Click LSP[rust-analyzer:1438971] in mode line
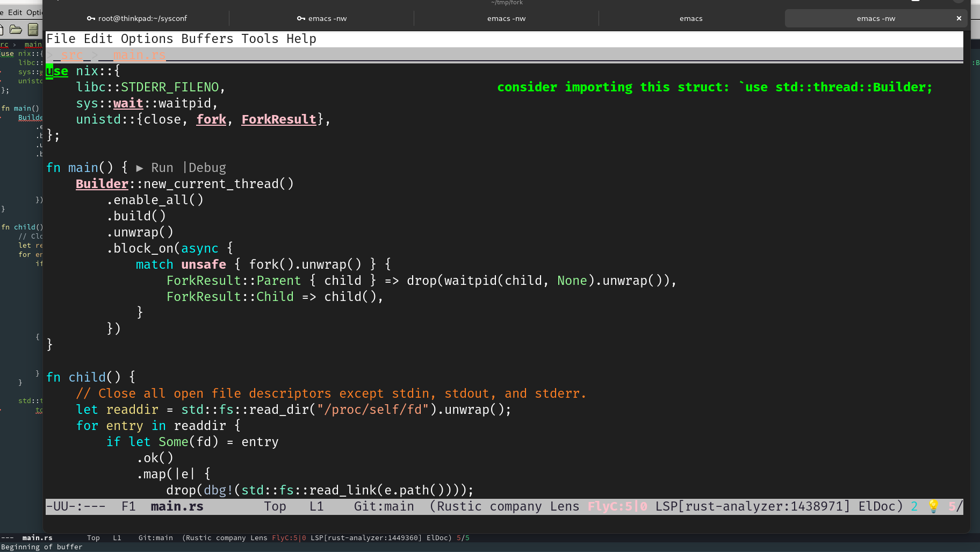The height and width of the screenshot is (552, 980). (x=753, y=506)
